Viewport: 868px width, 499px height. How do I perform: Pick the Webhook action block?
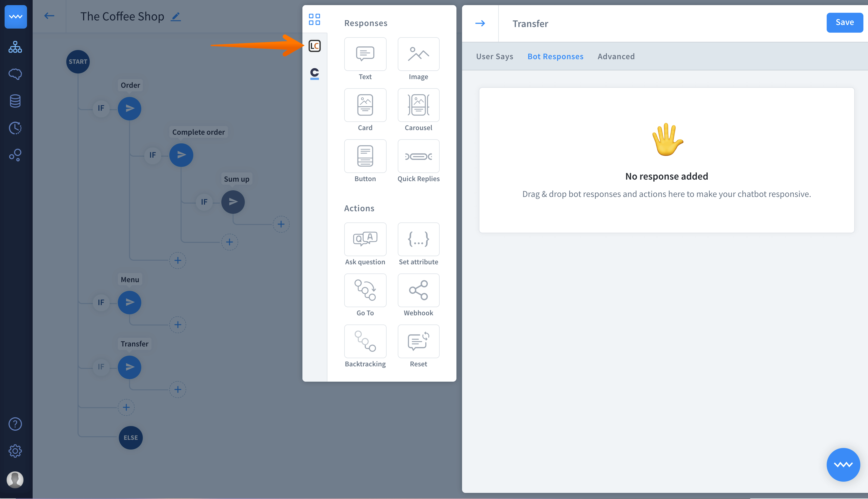point(418,290)
